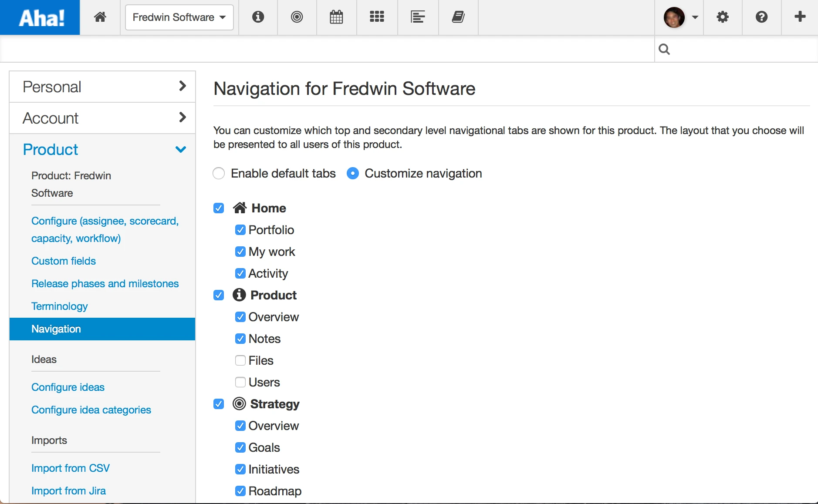Uncheck the Activity checkbox
The height and width of the screenshot is (504, 818).
(240, 273)
